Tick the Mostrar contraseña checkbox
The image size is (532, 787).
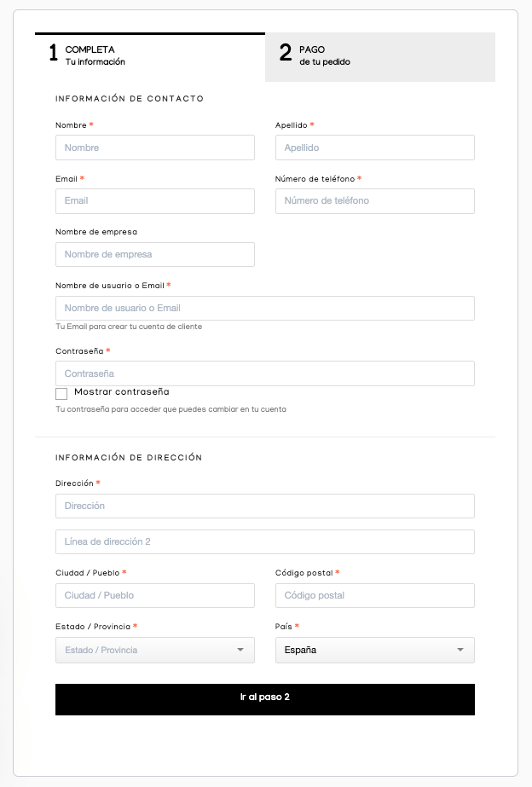61,394
